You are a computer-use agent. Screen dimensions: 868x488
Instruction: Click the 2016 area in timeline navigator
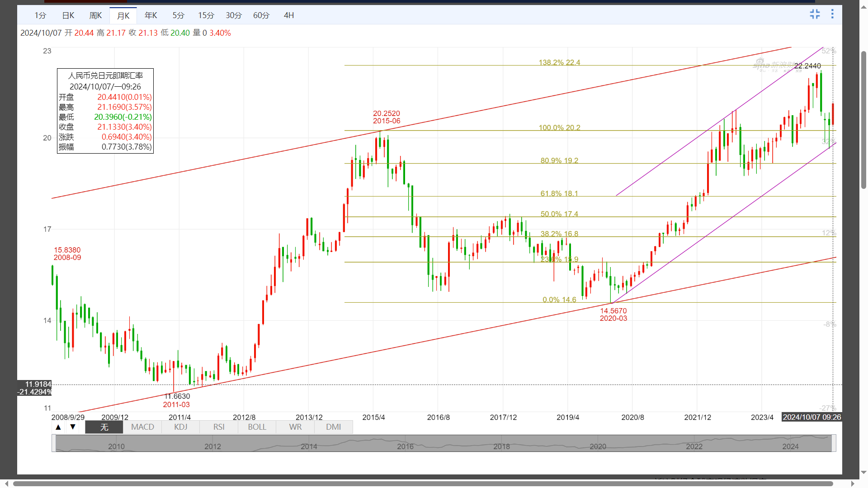pos(405,446)
